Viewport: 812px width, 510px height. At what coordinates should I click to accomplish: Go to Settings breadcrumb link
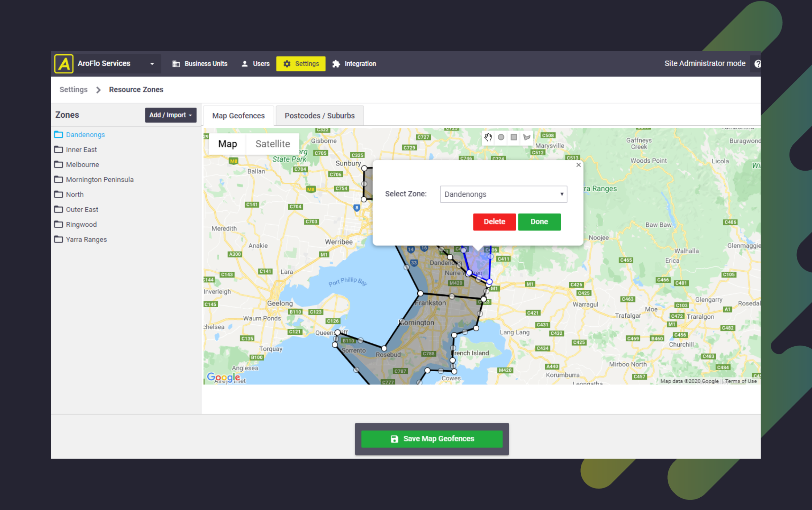[x=74, y=89]
